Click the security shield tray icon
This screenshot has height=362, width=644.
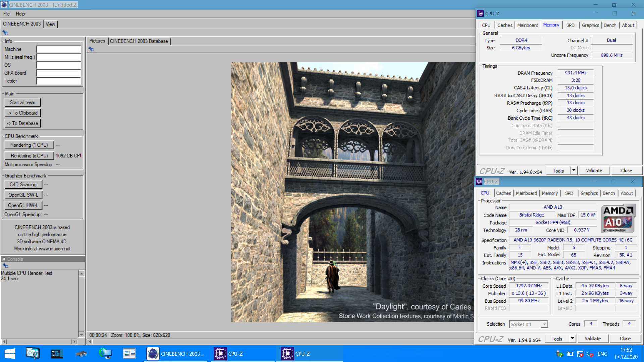point(559,354)
